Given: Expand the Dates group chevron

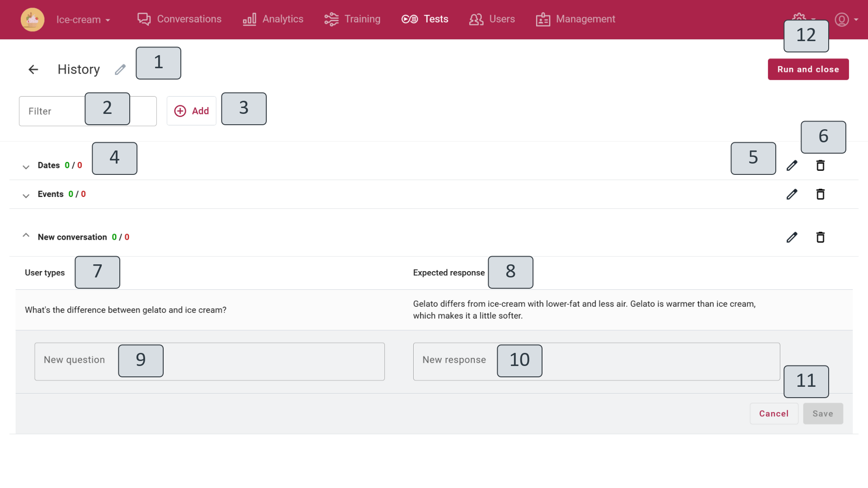Looking at the screenshot, I should (26, 167).
